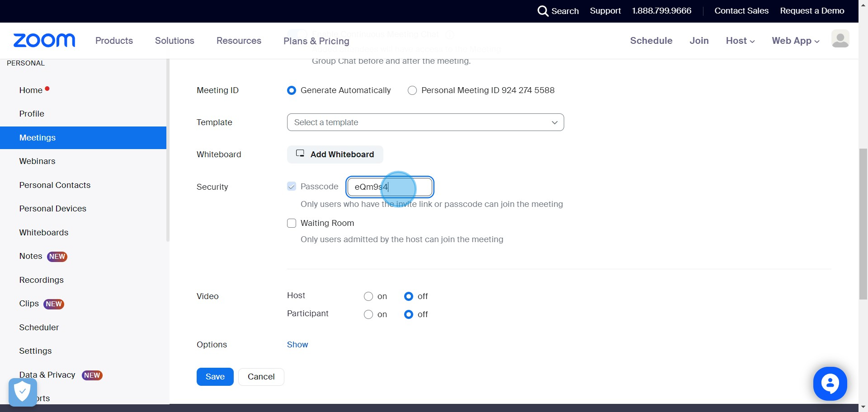Screen dimensions: 868x412
Task: Click the NEW badge next to Clips
Action: (x=54, y=304)
